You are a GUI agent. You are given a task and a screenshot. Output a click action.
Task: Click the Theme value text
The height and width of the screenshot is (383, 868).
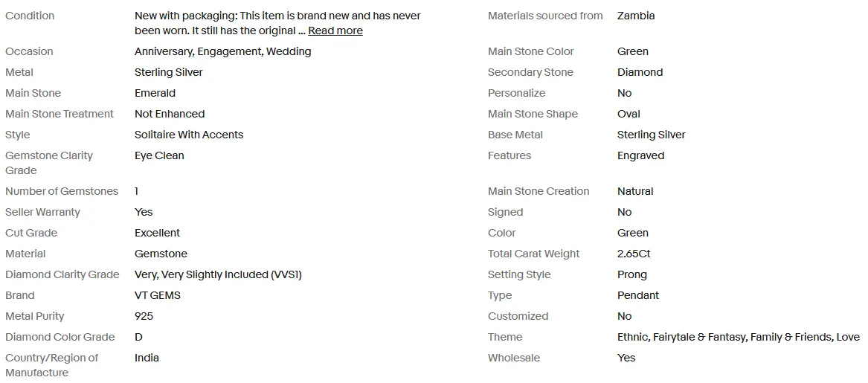click(x=738, y=337)
